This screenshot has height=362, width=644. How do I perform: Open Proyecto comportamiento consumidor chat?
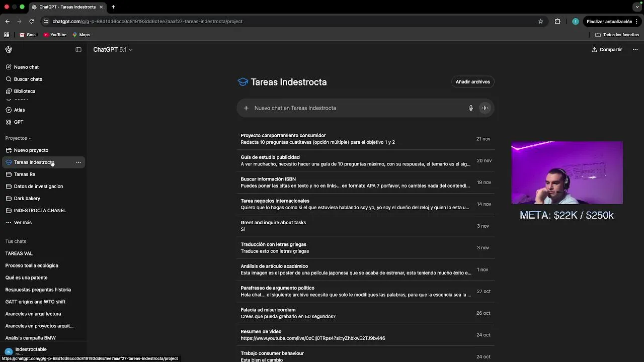[x=366, y=139]
